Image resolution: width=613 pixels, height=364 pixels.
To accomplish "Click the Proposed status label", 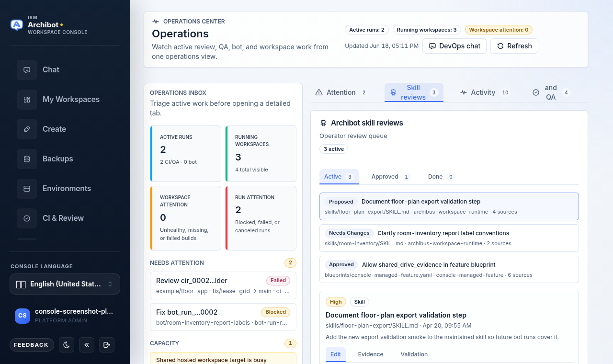I will (x=341, y=202).
